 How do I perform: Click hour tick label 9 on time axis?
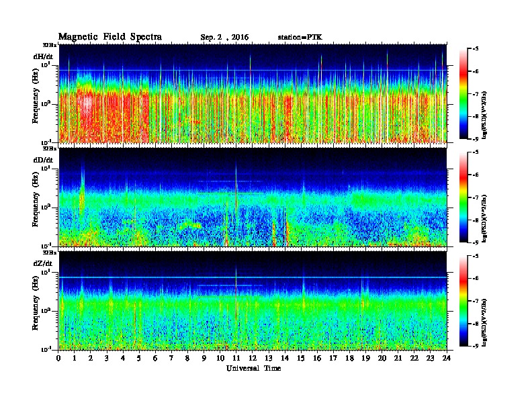(204, 359)
